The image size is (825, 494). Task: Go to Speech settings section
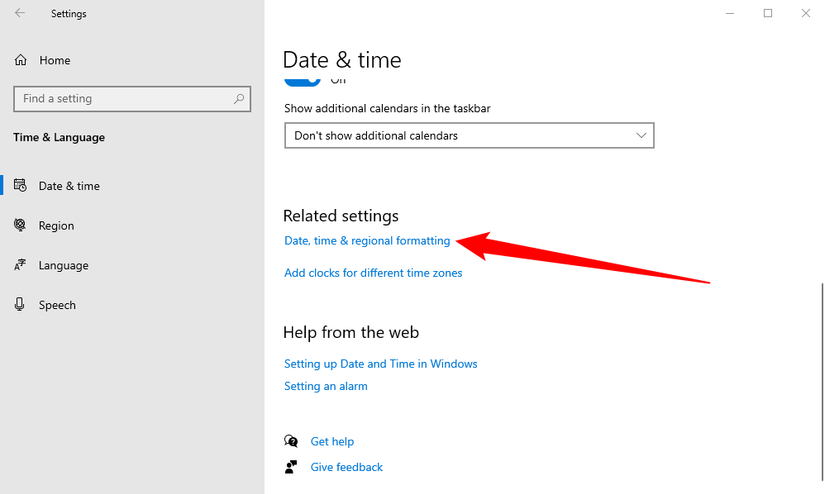(57, 305)
